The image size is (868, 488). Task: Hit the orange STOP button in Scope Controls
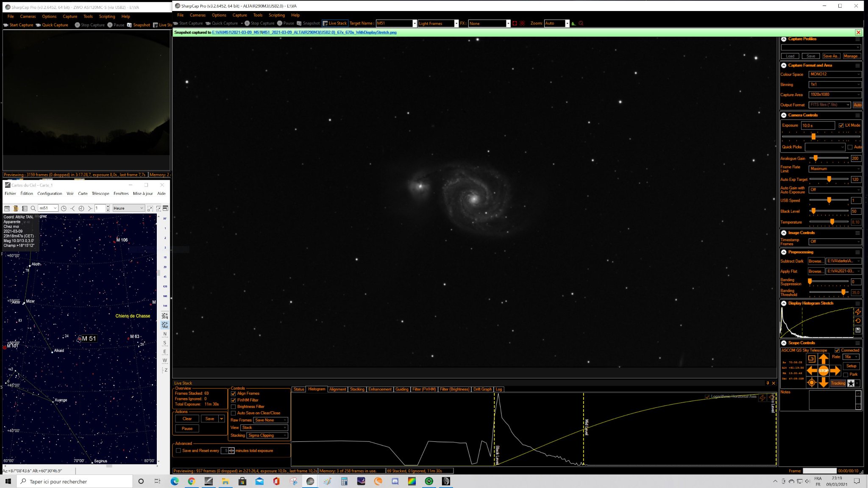pos(823,371)
